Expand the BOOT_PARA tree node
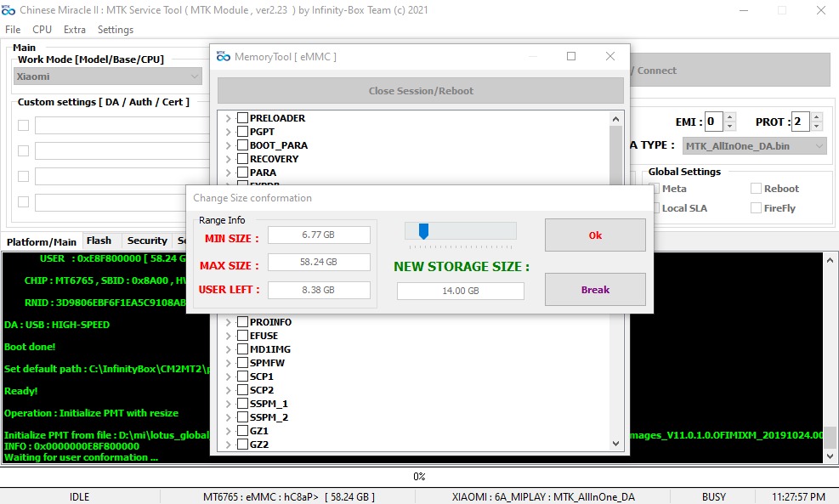Screen dimensions: 839x504 [228, 145]
